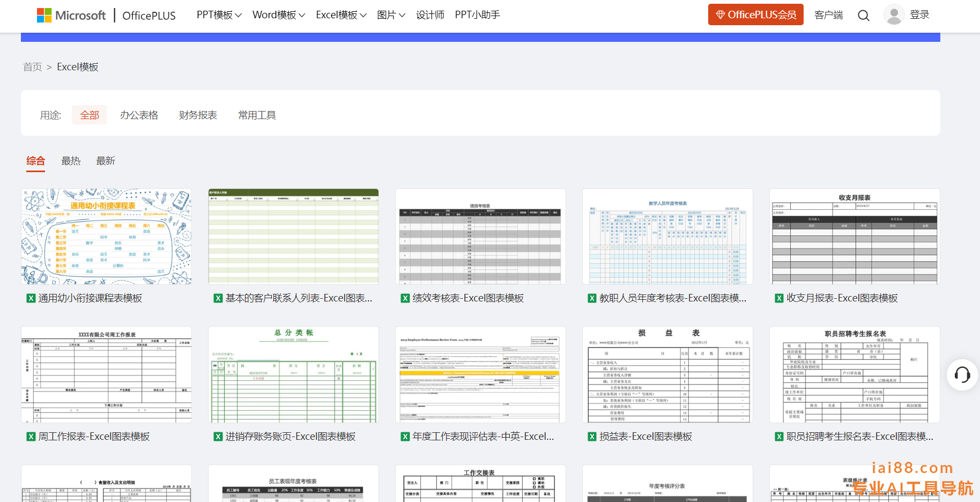The height and width of the screenshot is (502, 980).
Task: Click Excel icon beside 年度工作表现评估表
Action: tap(405, 437)
